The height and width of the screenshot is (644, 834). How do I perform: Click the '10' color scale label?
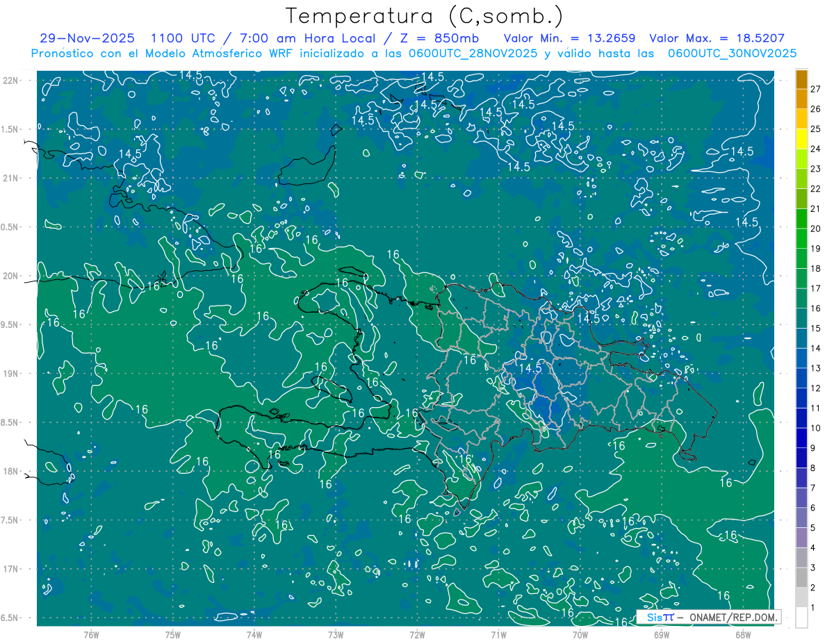pos(816,428)
